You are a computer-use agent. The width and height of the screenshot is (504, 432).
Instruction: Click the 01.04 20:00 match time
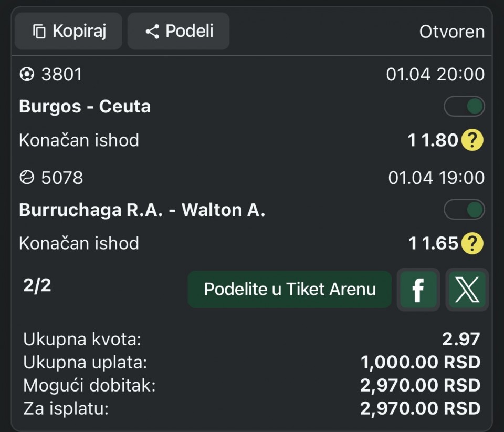[435, 75]
